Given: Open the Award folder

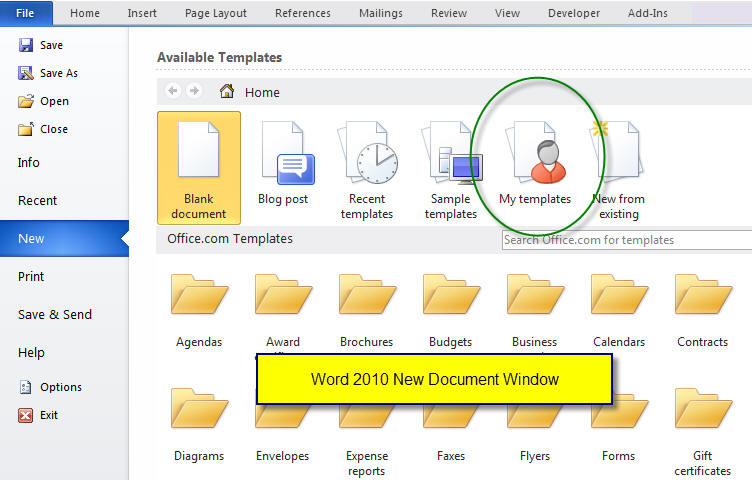Looking at the screenshot, I should click(x=283, y=294).
